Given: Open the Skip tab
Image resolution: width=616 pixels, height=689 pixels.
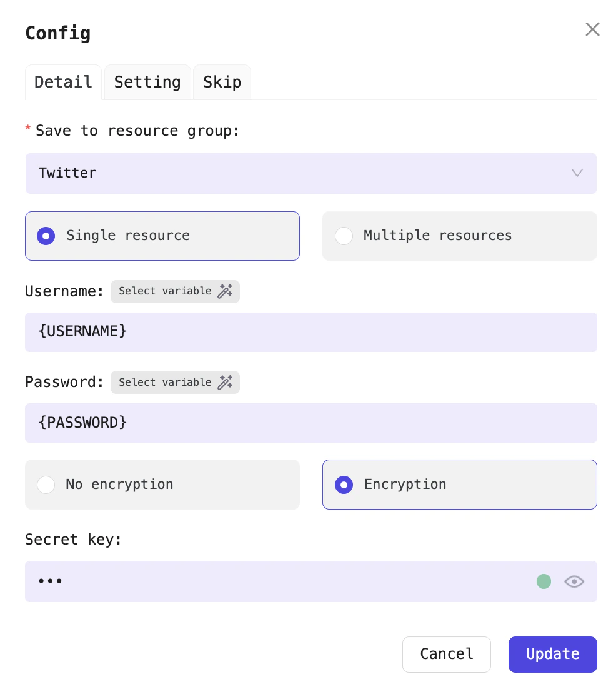Looking at the screenshot, I should pos(222,82).
